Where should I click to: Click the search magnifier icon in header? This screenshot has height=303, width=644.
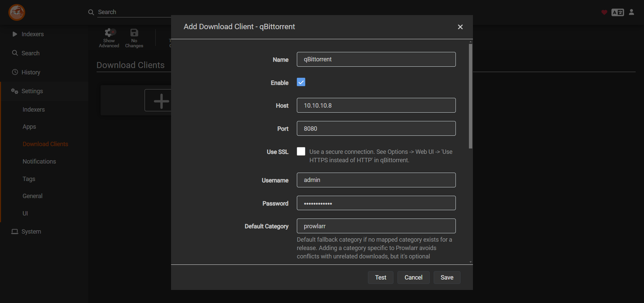pyautogui.click(x=91, y=12)
